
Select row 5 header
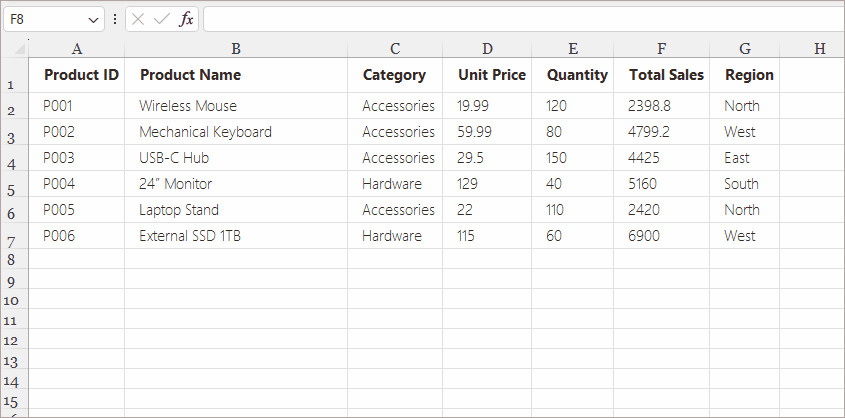(14, 184)
